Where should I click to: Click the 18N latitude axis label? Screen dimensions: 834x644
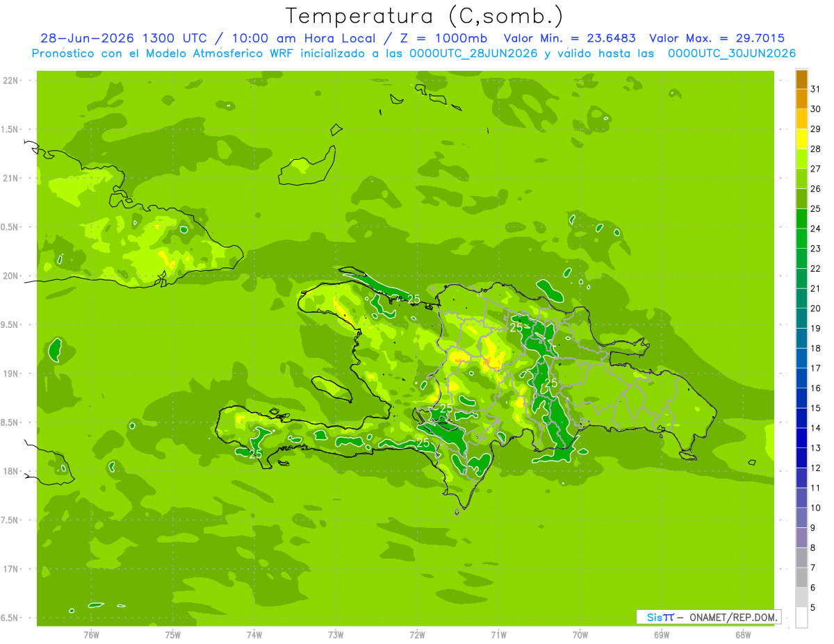pos(13,472)
